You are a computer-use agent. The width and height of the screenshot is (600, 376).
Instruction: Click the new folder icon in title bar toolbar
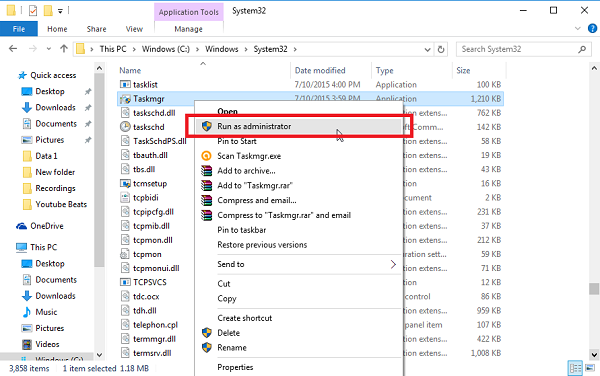click(x=48, y=10)
